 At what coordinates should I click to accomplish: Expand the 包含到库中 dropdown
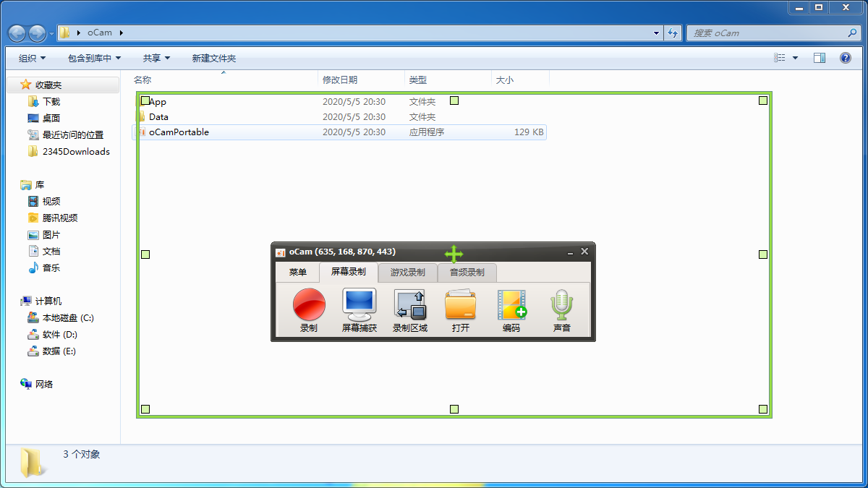click(94, 58)
